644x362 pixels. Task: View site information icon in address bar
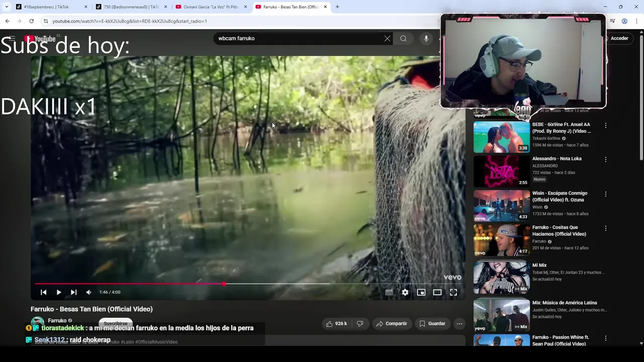(45, 21)
